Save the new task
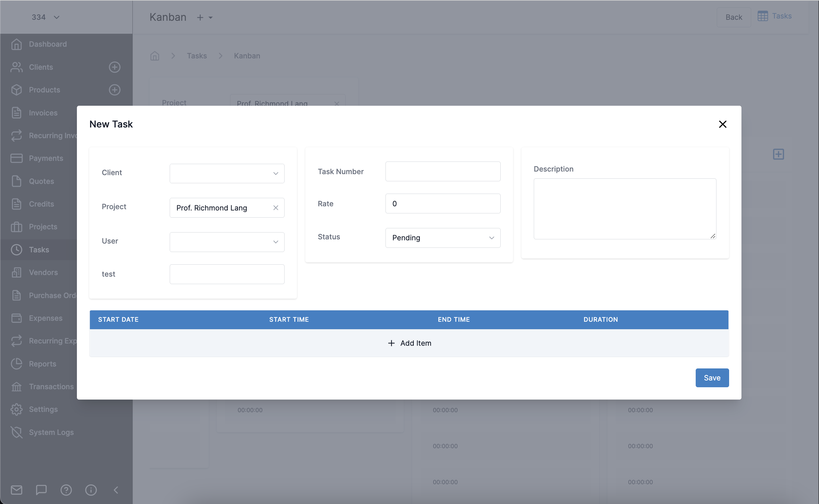The height and width of the screenshot is (504, 819). [x=712, y=377]
